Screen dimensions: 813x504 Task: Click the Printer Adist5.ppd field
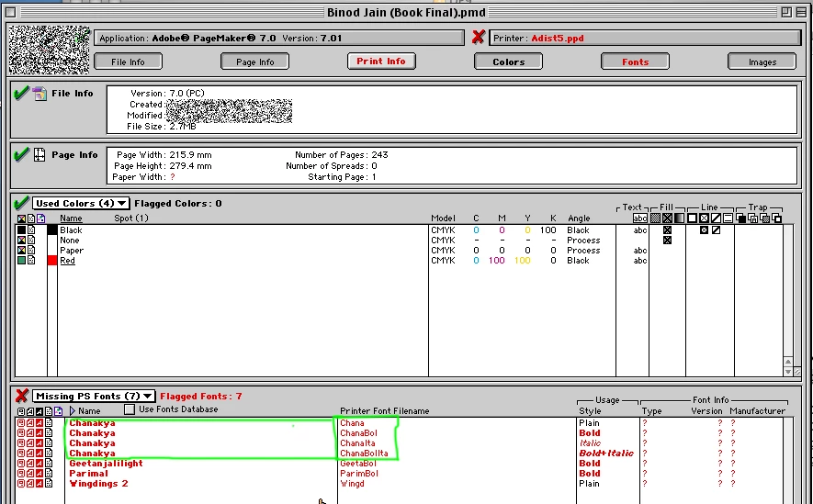pyautogui.click(x=646, y=38)
